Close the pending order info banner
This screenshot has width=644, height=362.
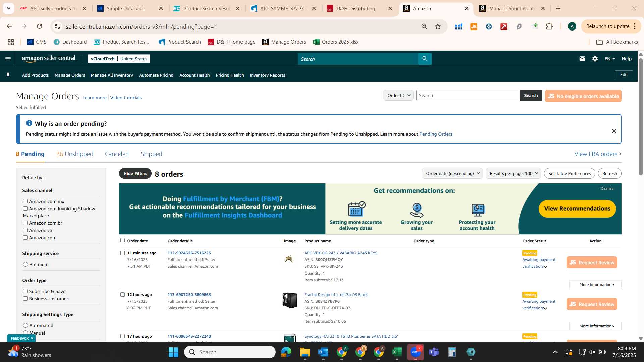[x=614, y=131]
